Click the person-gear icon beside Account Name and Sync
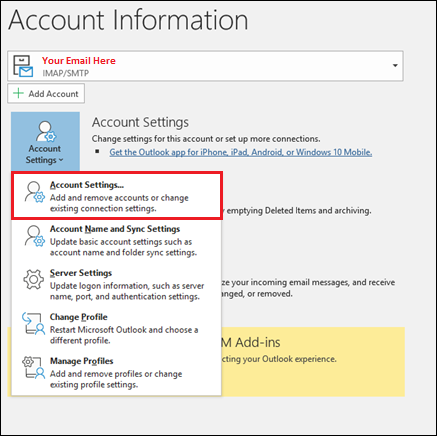The width and height of the screenshot is (437, 436). (34, 236)
